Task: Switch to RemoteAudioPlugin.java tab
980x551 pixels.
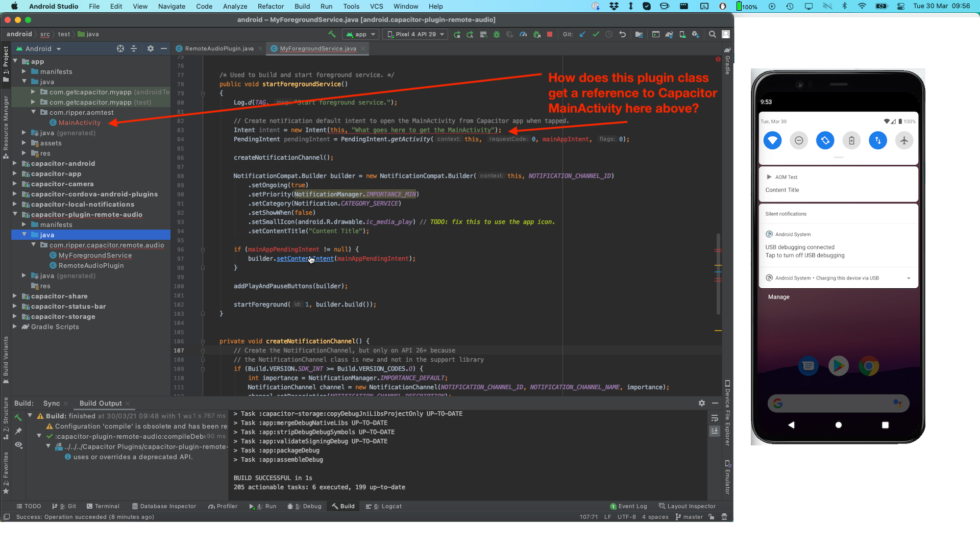Action: pyautogui.click(x=218, y=48)
